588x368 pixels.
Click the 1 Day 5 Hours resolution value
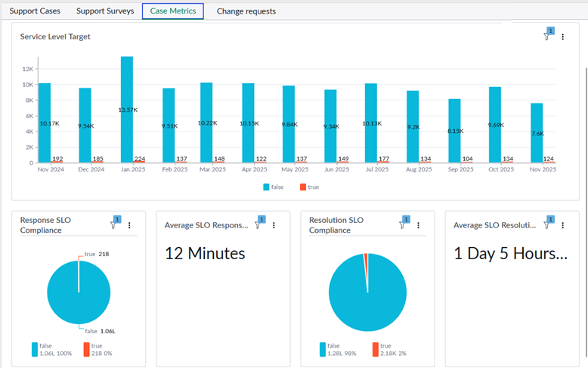pyautogui.click(x=510, y=254)
